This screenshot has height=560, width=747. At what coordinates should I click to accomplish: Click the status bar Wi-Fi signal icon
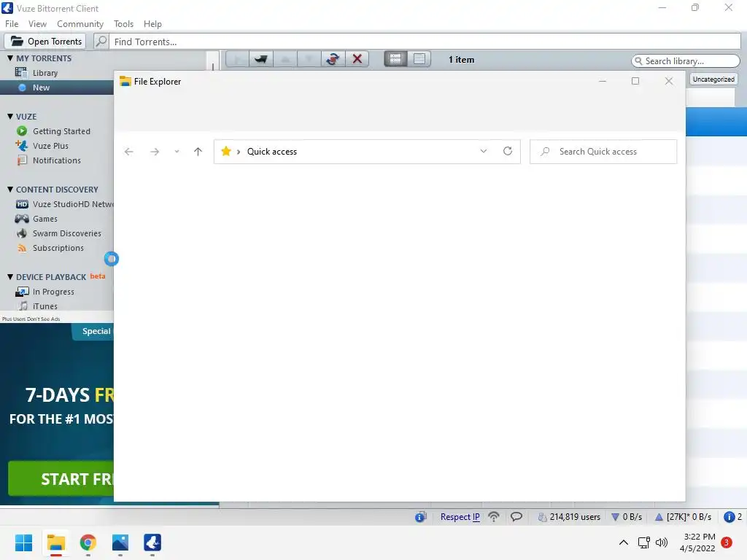[494, 516]
